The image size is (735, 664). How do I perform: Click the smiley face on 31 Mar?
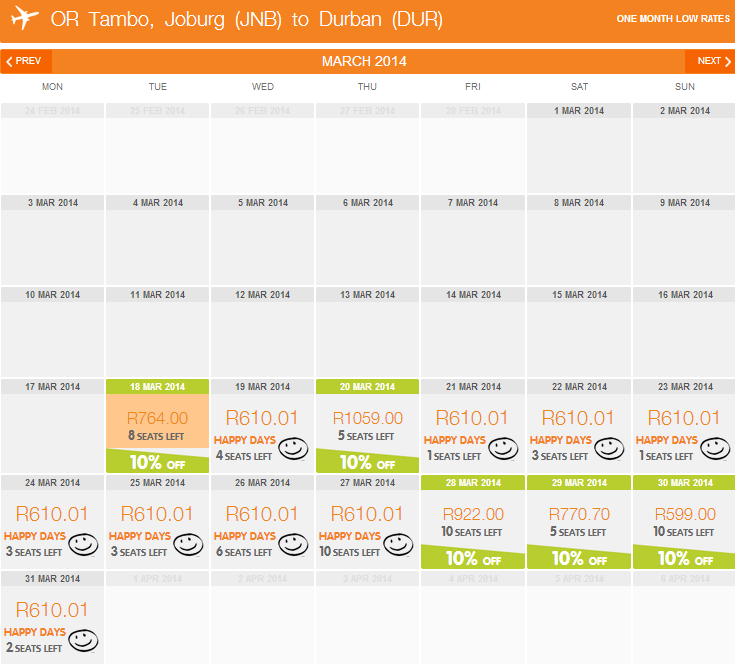pyautogui.click(x=83, y=641)
